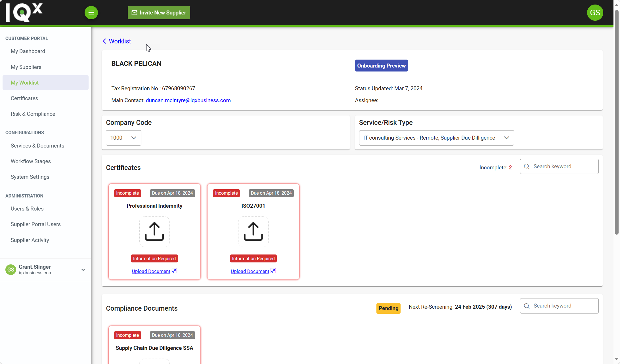Image resolution: width=620 pixels, height=364 pixels.
Task: Click the search magnifier icon in Compliance Documents
Action: [x=527, y=306]
